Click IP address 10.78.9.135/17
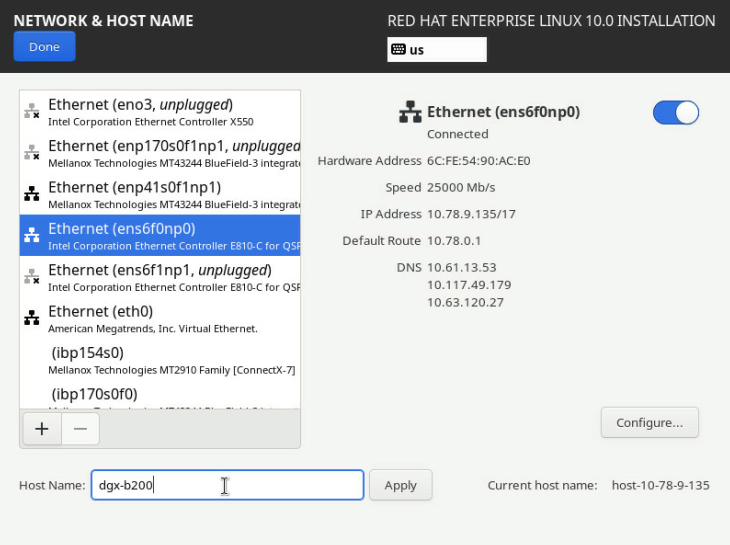This screenshot has width=730, height=545. coord(471,214)
